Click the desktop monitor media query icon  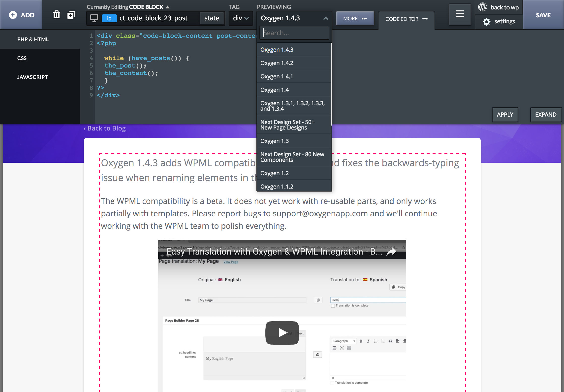(x=94, y=18)
